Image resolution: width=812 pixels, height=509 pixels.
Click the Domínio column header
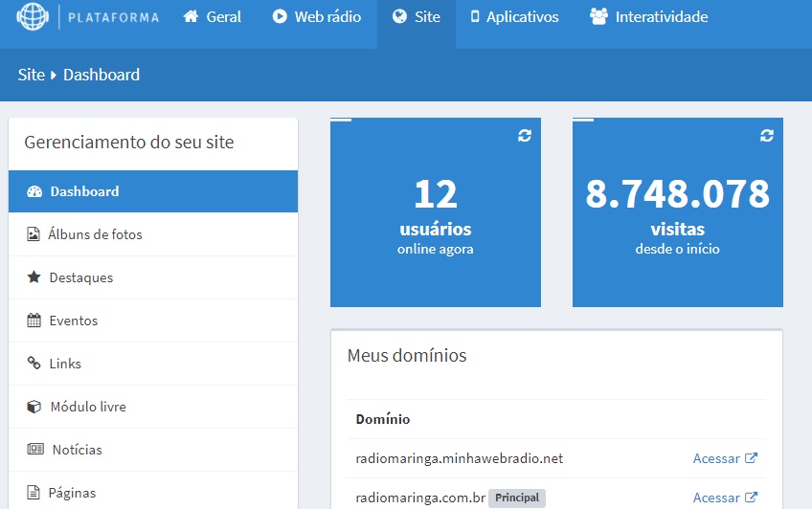pos(383,419)
